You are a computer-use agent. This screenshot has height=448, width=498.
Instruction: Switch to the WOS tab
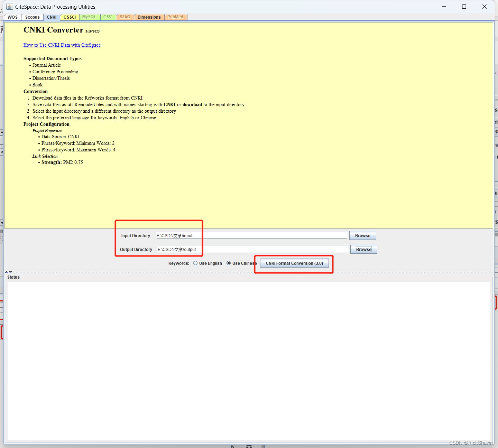[12, 17]
